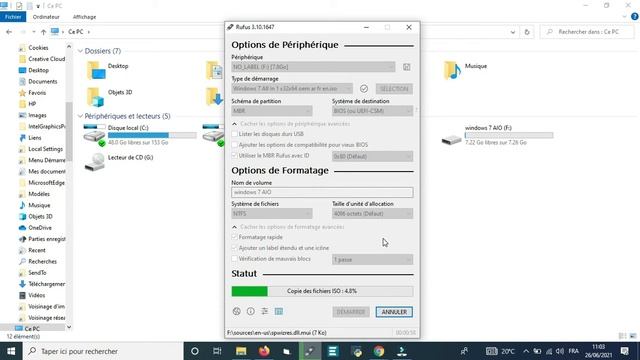
Task: Open Task View on taskbar
Action: pos(217,351)
